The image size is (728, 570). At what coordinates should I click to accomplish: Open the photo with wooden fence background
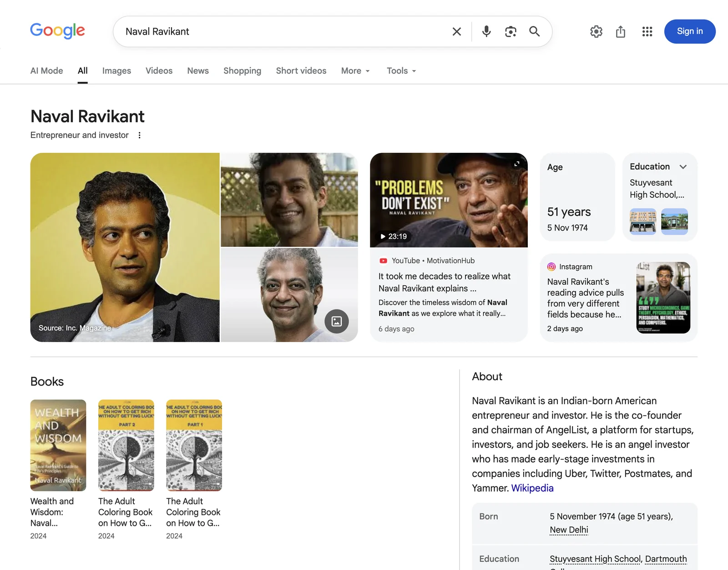pos(289,200)
